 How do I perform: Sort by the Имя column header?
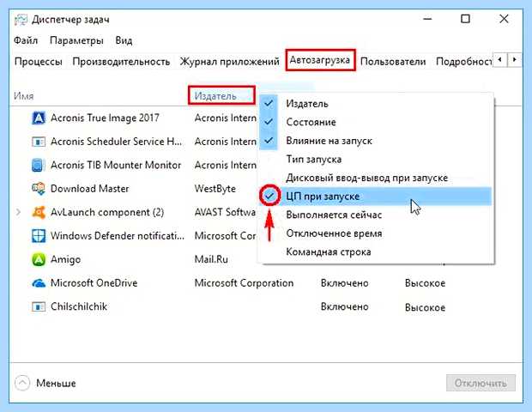pos(24,96)
